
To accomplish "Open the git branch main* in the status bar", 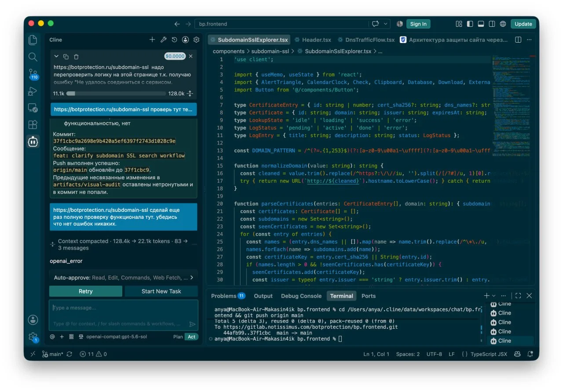I will [53, 354].
